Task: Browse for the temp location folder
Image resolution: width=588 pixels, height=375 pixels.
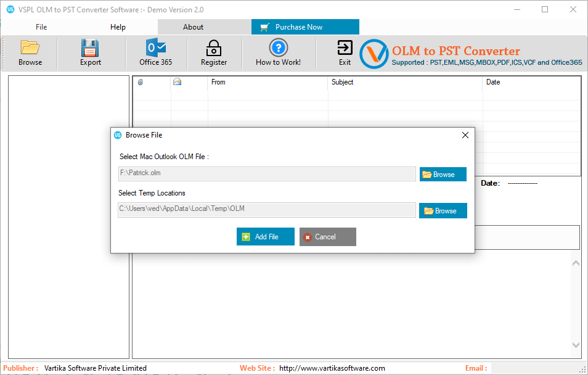Action: [x=443, y=210]
